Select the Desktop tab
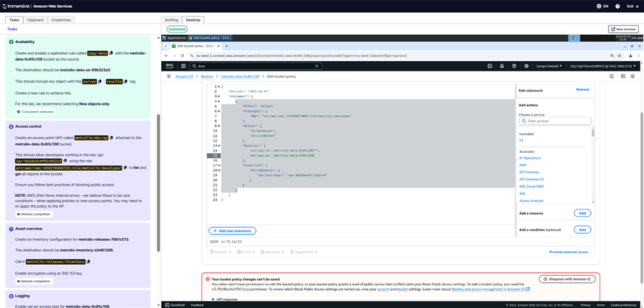 (193, 20)
